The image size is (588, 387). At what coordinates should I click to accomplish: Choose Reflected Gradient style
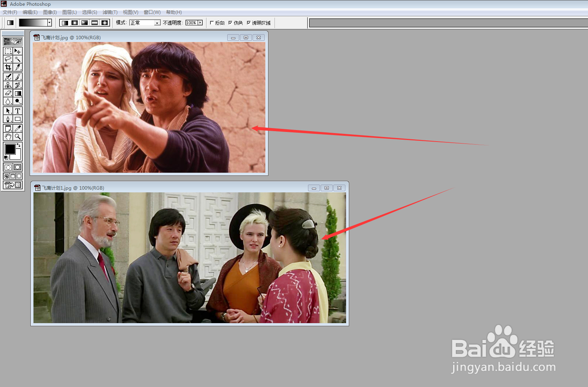click(95, 23)
